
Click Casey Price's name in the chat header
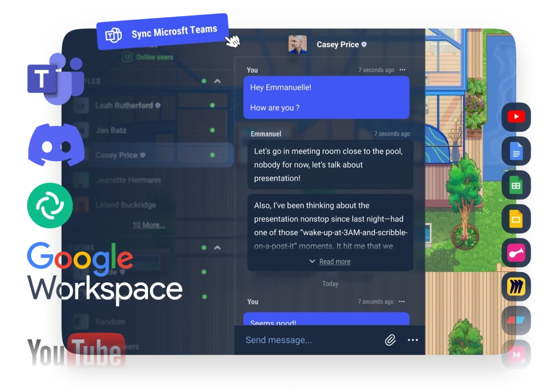[x=338, y=44]
